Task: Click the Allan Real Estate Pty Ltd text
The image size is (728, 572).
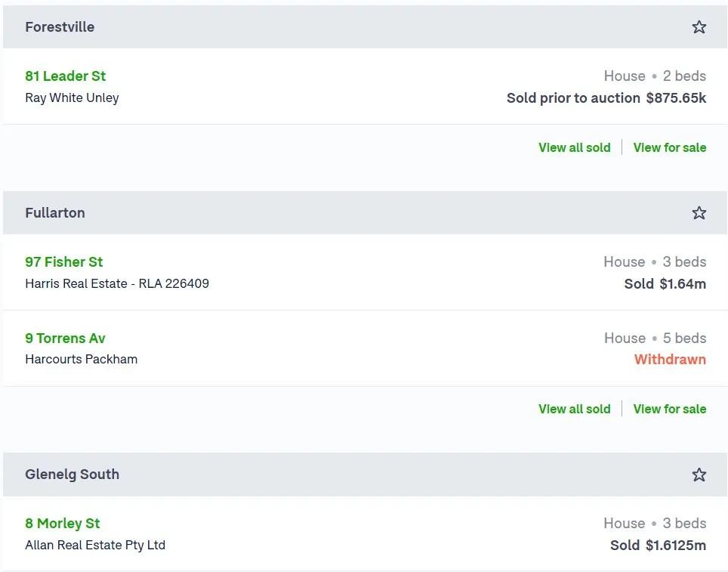Action: [95, 545]
